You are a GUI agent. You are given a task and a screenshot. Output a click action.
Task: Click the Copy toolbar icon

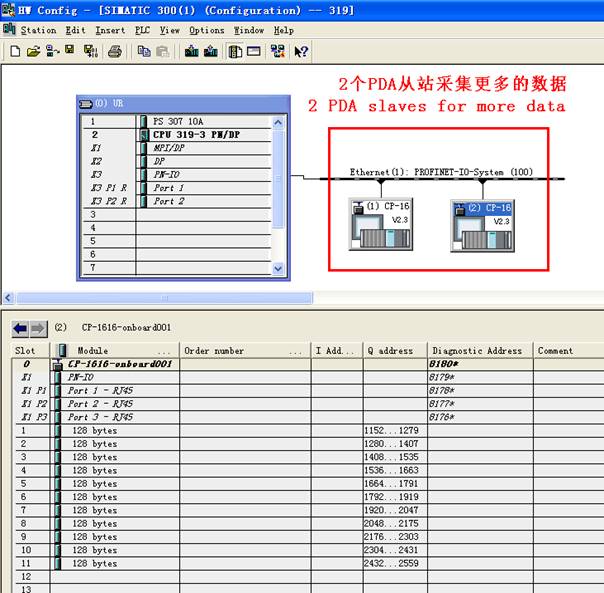[144, 51]
